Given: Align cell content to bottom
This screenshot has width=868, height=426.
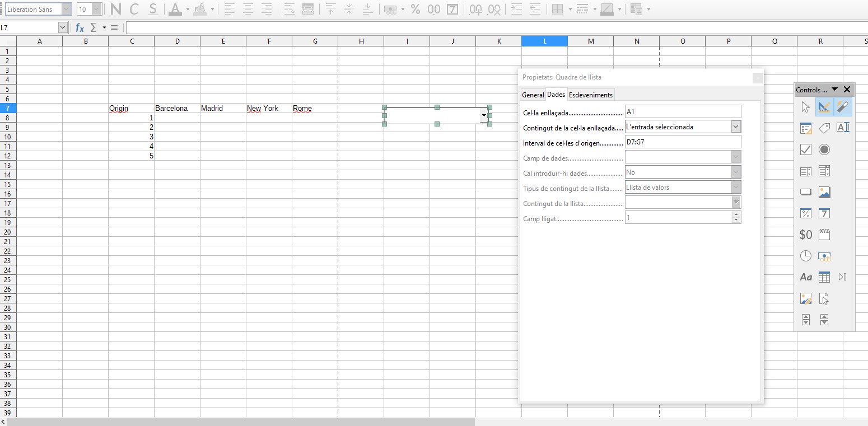Looking at the screenshot, I should pyautogui.click(x=367, y=9).
